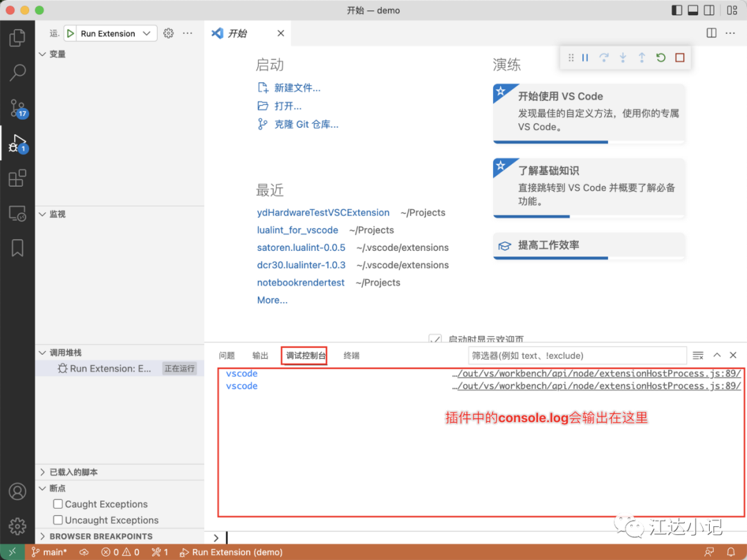
Task: Click main* branch in status bar
Action: [x=49, y=552]
